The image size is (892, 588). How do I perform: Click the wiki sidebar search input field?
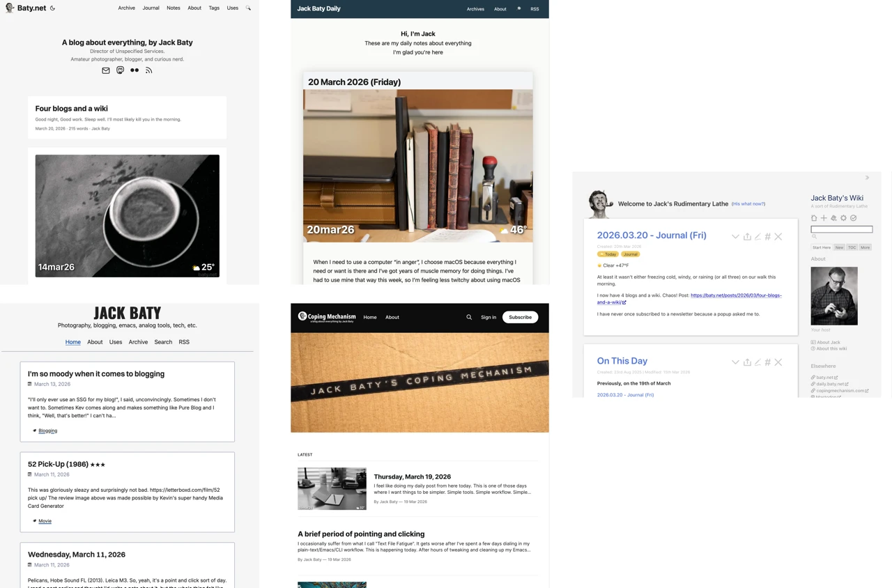841,229
